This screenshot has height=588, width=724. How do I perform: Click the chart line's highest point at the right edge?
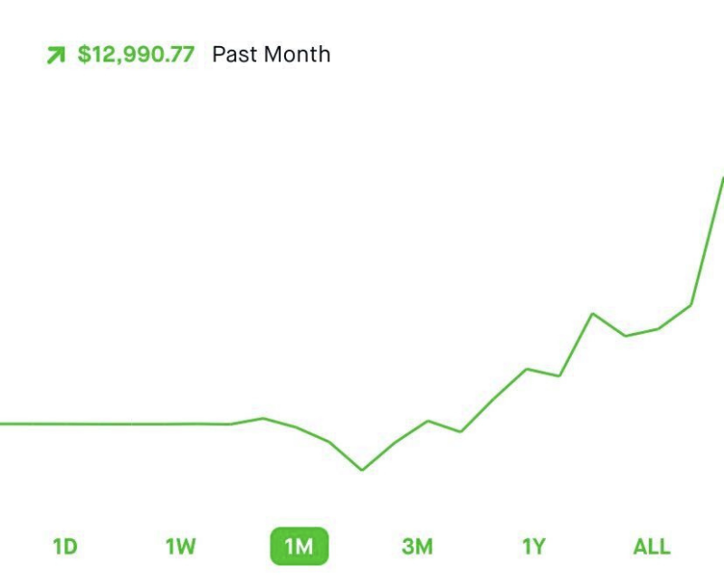pyautogui.click(x=722, y=178)
